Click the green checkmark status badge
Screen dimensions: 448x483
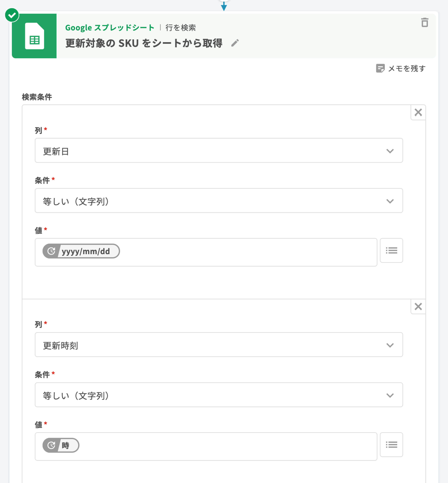coord(12,15)
